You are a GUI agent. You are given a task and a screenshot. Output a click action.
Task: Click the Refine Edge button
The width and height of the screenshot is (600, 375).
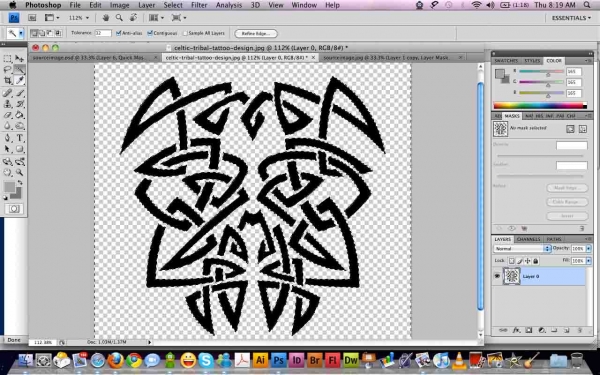coord(256,33)
